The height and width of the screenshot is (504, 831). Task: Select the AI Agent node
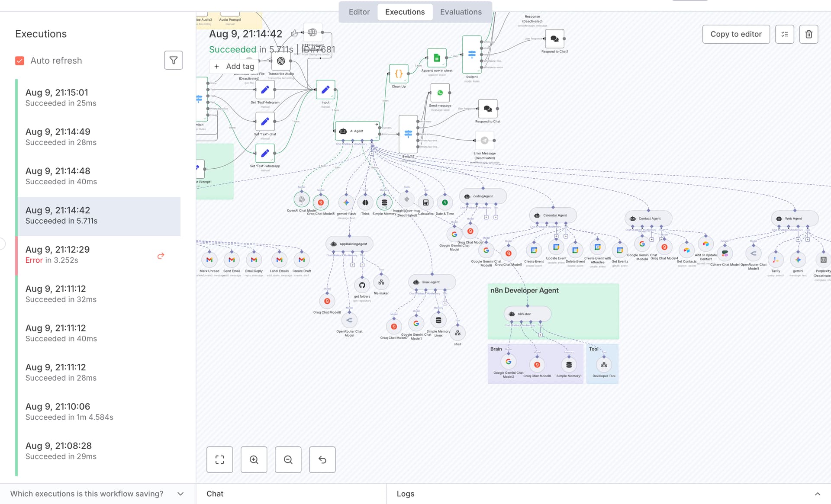(x=357, y=131)
